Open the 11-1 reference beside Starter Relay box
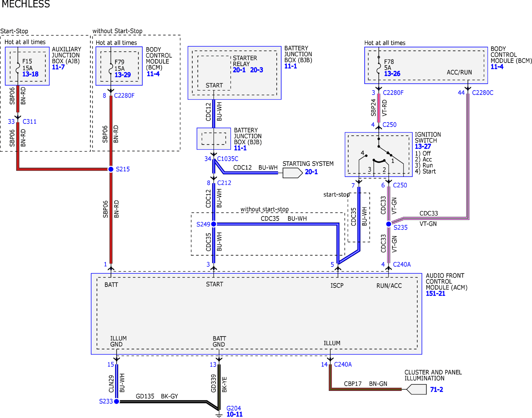 pyautogui.click(x=290, y=66)
